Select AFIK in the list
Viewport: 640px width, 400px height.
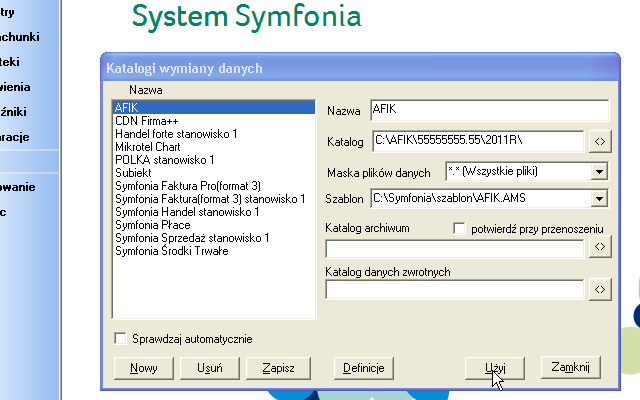tap(214, 108)
